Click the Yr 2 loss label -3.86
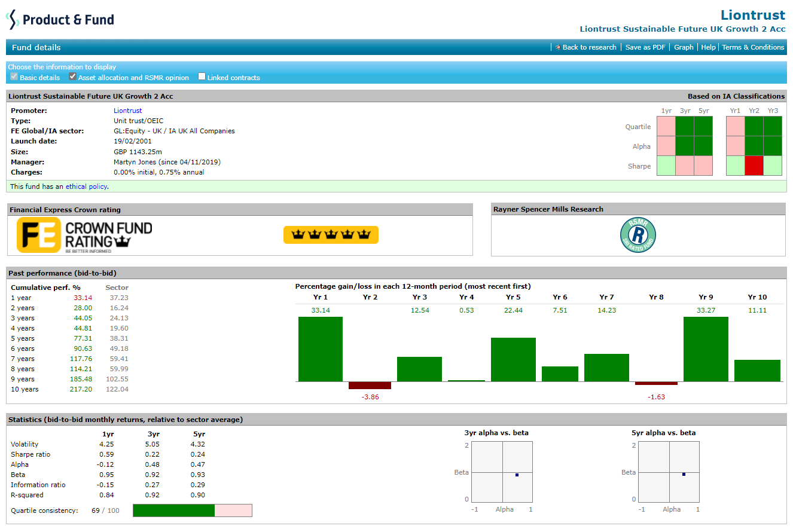The width and height of the screenshot is (793, 532). click(370, 397)
